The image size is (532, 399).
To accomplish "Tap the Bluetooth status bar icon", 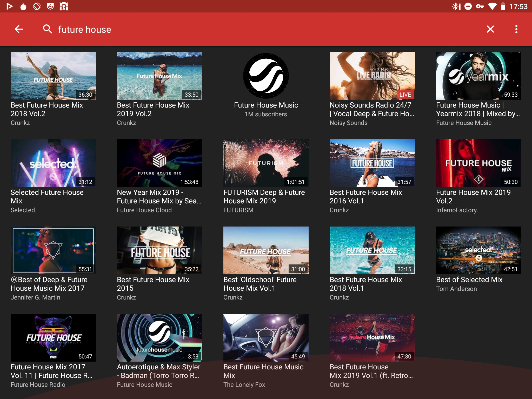I will [x=456, y=6].
